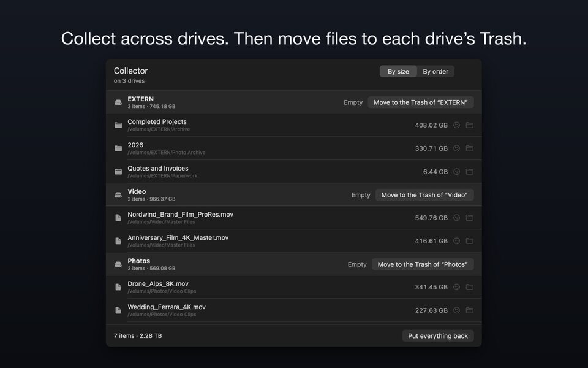Click the Completed Projects folder icon at row start
This screenshot has height=368, width=588.
tap(118, 125)
